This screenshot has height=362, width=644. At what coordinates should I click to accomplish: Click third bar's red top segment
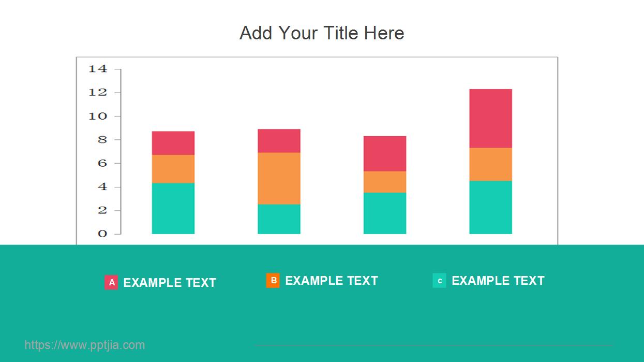coord(385,153)
